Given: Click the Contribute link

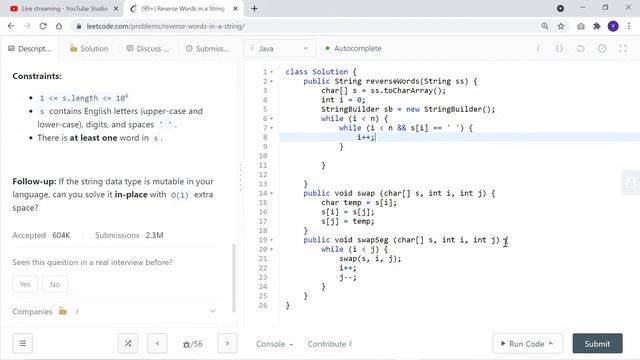Looking at the screenshot, I should (x=329, y=344).
